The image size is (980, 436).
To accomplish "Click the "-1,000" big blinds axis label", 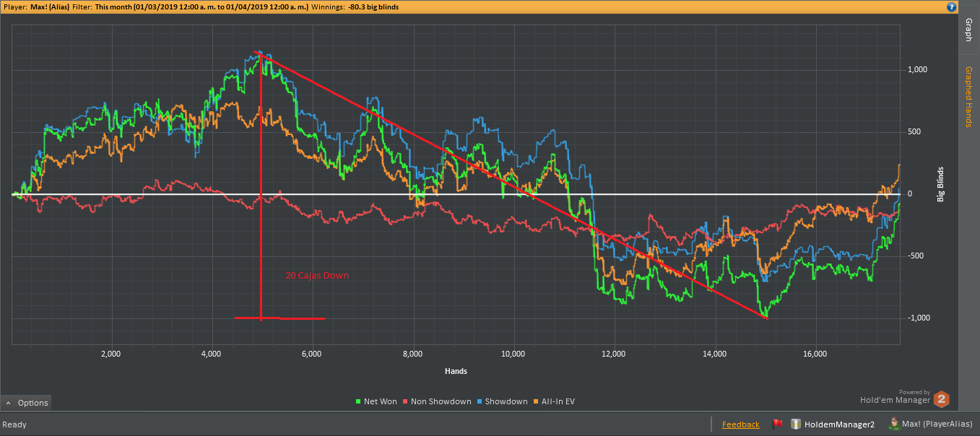I will [x=919, y=318].
